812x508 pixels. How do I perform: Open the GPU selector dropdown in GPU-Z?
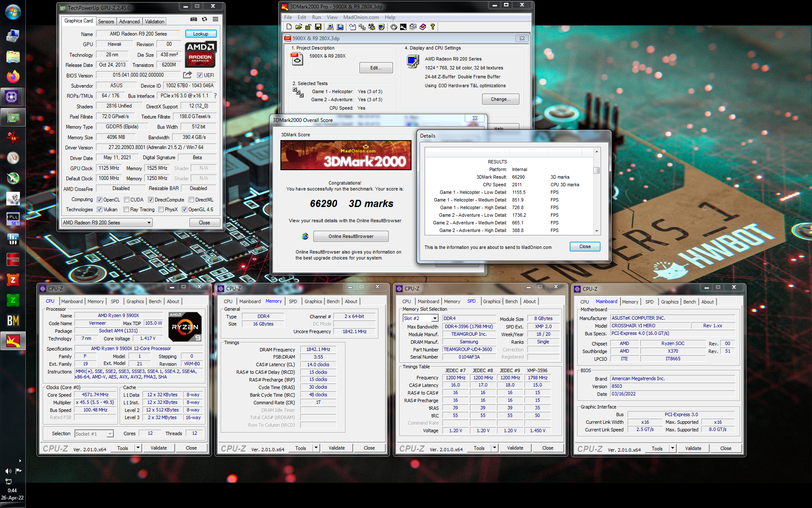(107, 223)
